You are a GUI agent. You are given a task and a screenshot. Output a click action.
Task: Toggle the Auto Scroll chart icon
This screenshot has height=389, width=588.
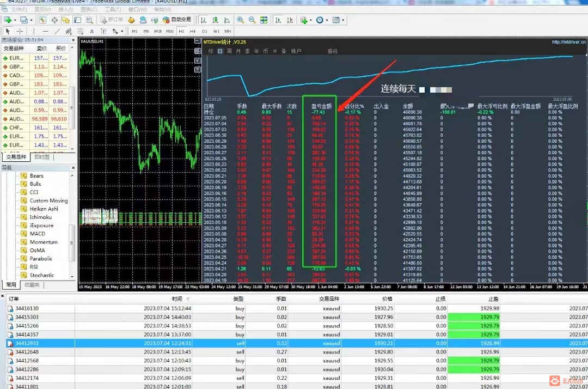(278, 20)
